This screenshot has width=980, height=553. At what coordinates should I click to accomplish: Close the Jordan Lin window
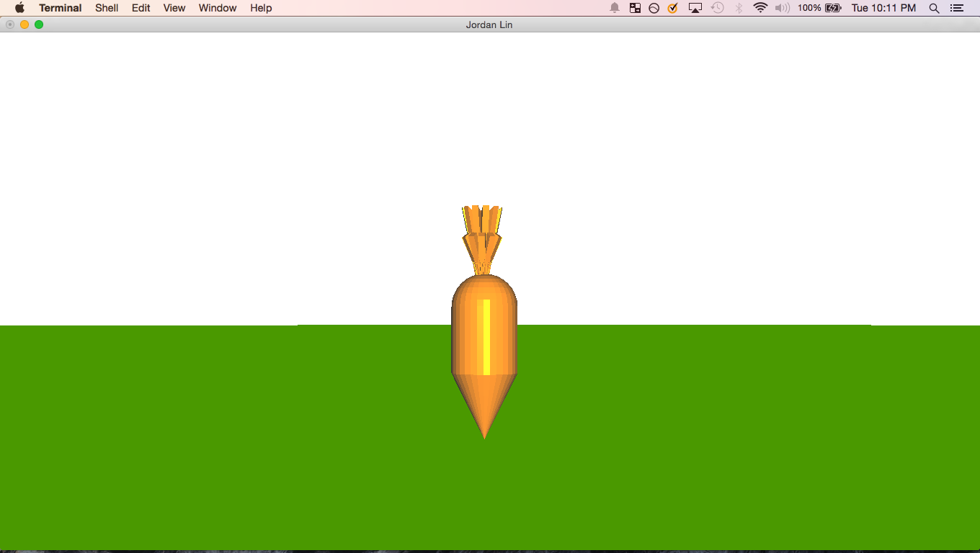(10, 24)
